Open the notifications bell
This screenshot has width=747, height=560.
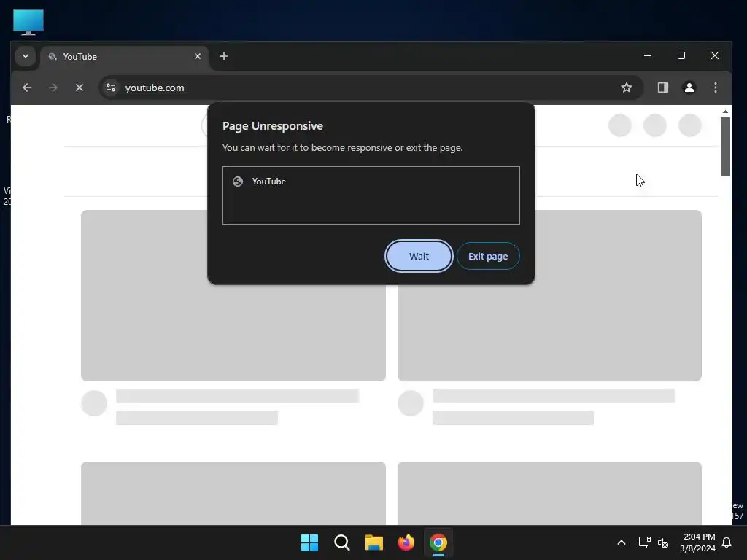[727, 542]
